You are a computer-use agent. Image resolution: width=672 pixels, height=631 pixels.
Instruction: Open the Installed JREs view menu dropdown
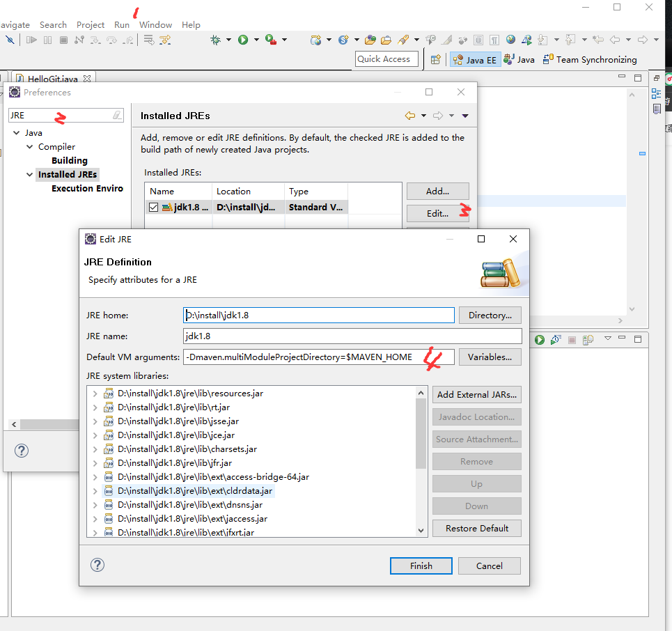tap(465, 116)
